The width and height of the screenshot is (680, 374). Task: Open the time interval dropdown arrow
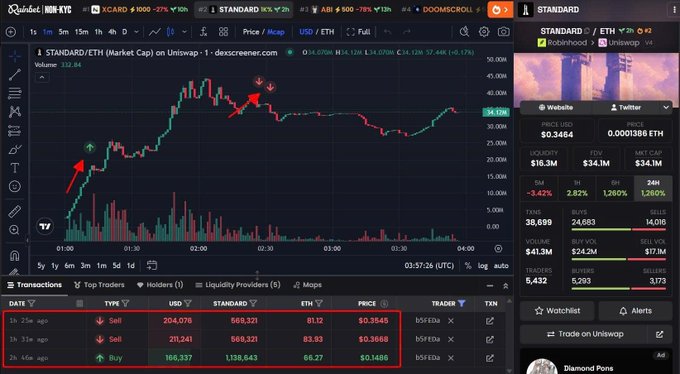pyautogui.click(x=137, y=32)
